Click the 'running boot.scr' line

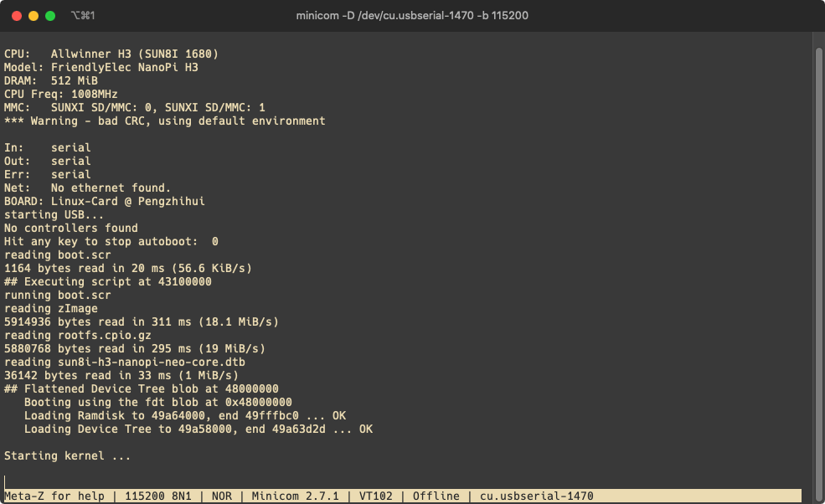click(x=58, y=296)
